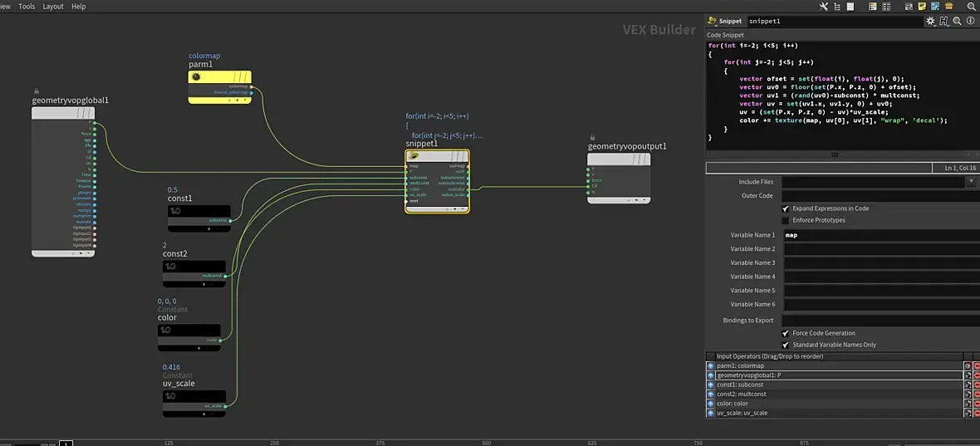
Task: Click the blue up-arrow beside const2: multconst
Action: coord(711,395)
